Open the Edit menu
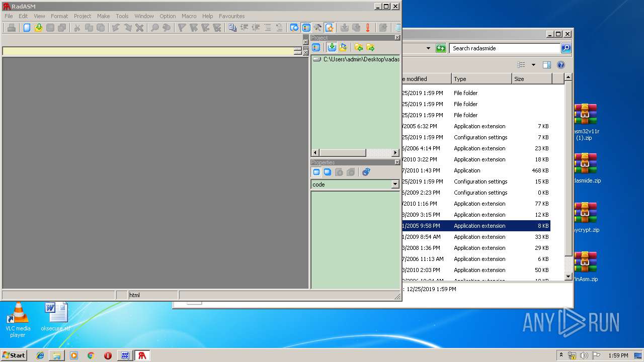This screenshot has height=362, width=644. 23,16
